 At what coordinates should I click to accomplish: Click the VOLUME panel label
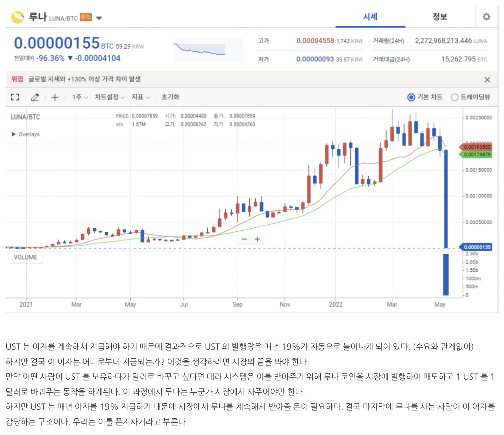pyautogui.click(x=25, y=257)
